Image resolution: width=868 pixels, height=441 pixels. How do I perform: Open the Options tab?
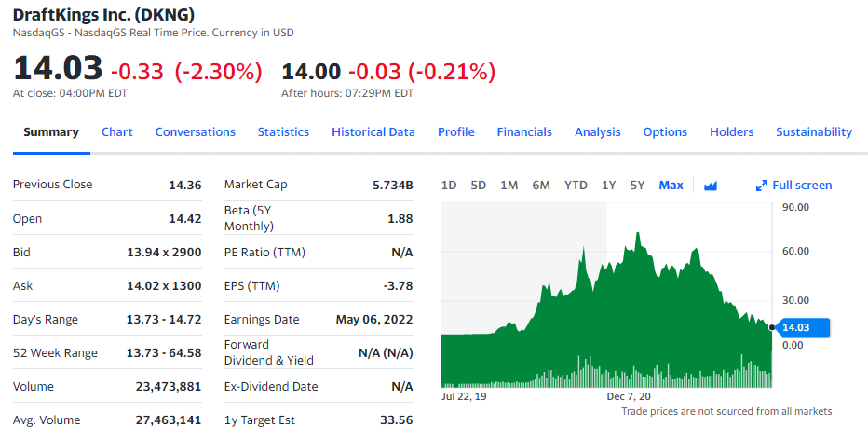click(665, 131)
